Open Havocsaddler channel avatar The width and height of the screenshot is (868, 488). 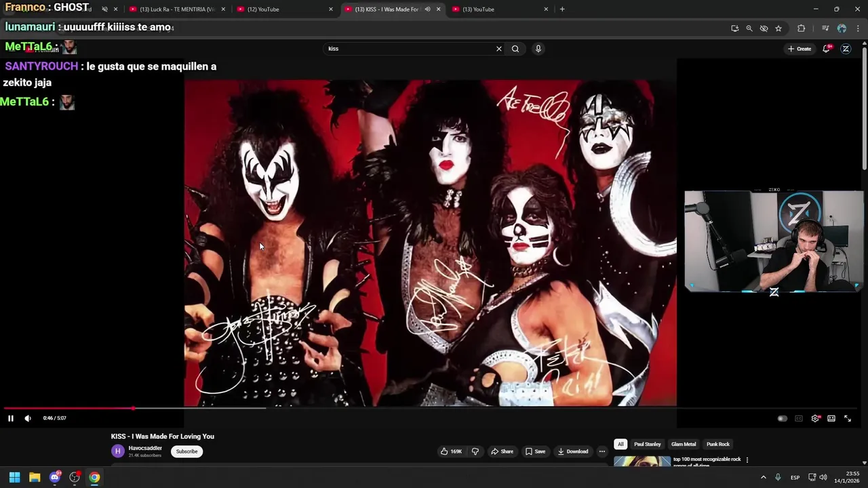(x=118, y=451)
